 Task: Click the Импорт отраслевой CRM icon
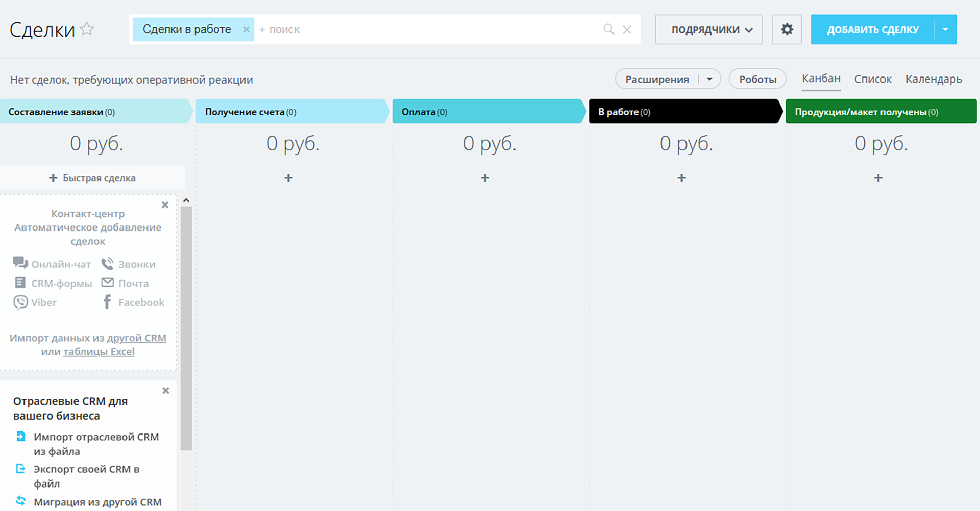20,437
